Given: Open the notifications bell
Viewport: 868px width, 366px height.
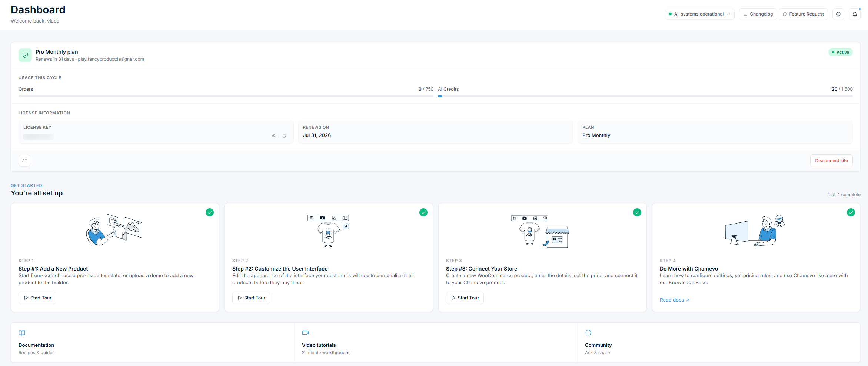Looking at the screenshot, I should (x=855, y=14).
